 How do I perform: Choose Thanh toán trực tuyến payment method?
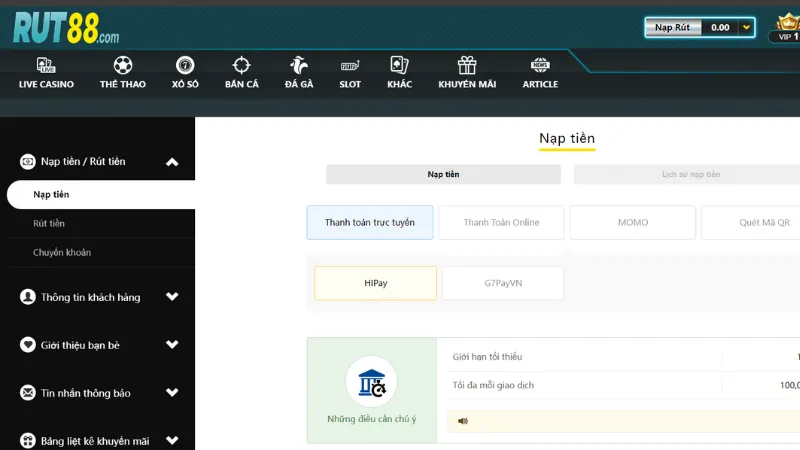pyautogui.click(x=370, y=222)
